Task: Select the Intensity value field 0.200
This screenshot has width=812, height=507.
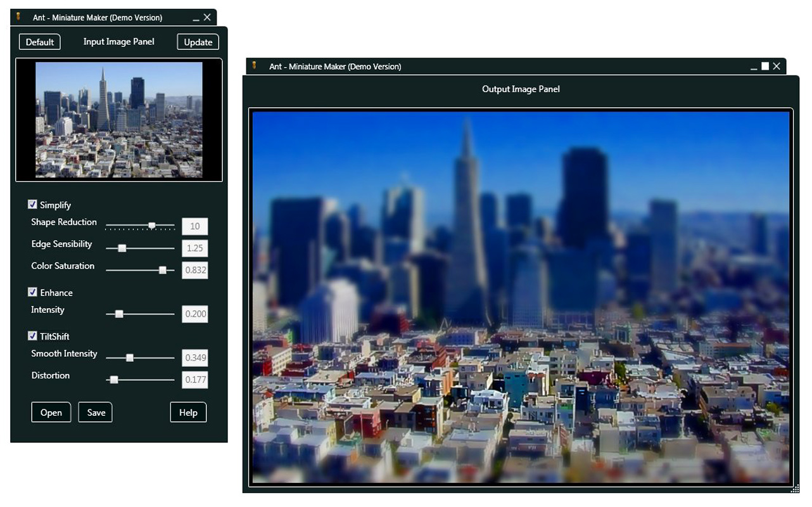Action: (195, 314)
